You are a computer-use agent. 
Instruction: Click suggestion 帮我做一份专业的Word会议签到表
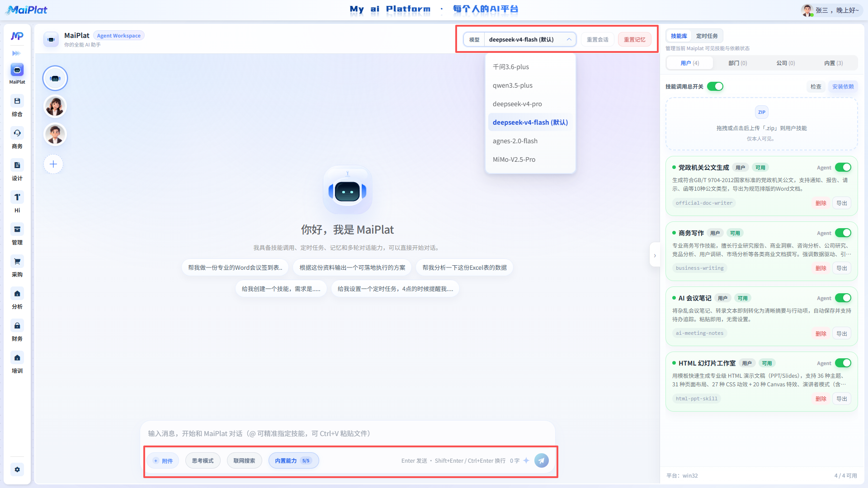pyautogui.click(x=235, y=267)
